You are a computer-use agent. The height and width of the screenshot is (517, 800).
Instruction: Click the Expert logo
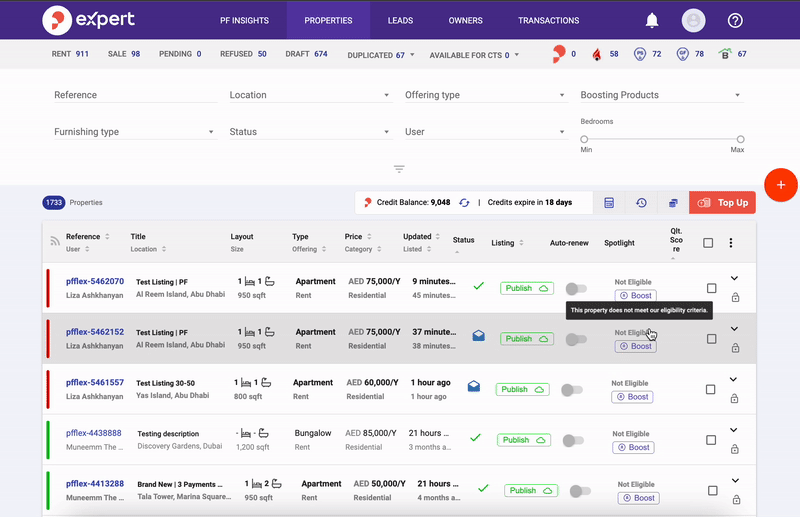pos(89,20)
